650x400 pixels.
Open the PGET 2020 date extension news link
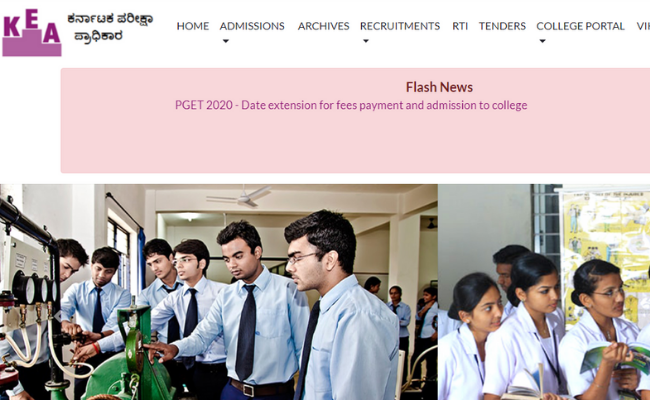pyautogui.click(x=351, y=105)
